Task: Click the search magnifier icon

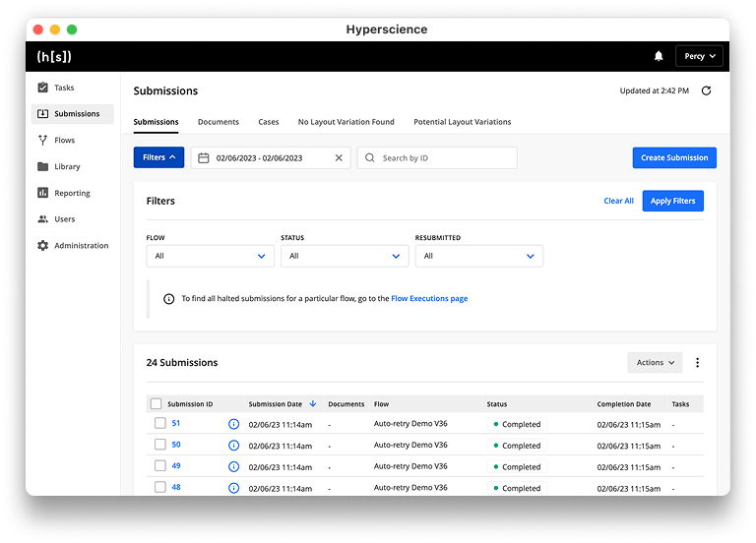Action: pos(370,158)
